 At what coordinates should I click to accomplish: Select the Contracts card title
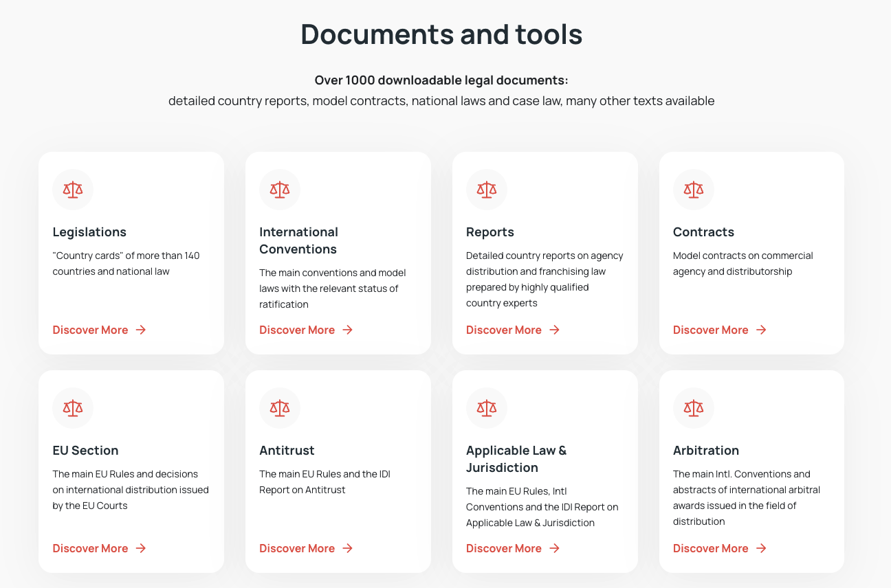703,232
